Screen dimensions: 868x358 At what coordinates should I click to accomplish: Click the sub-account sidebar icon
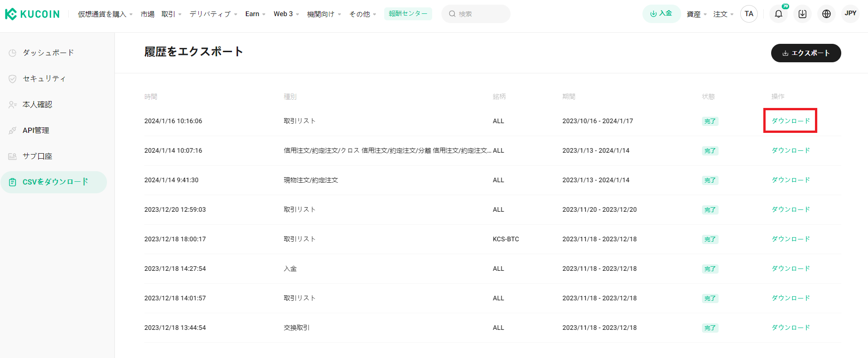click(x=12, y=156)
